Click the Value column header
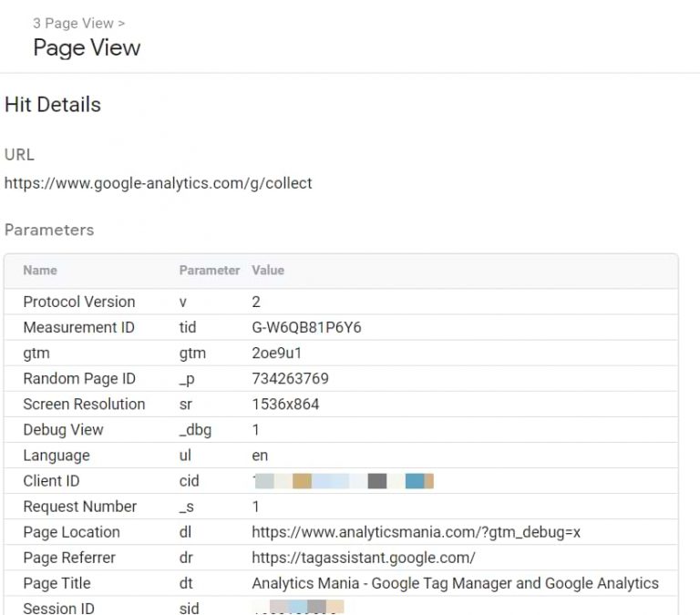The height and width of the screenshot is (615, 700). [268, 270]
